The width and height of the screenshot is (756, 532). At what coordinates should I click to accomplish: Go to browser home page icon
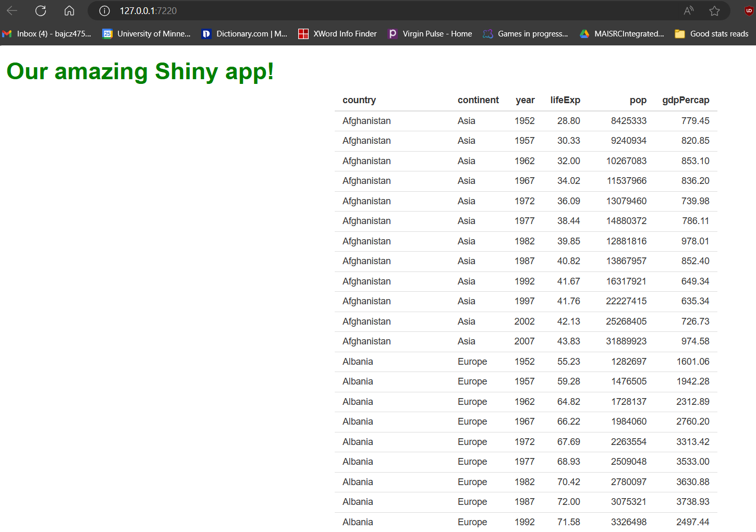click(x=69, y=10)
